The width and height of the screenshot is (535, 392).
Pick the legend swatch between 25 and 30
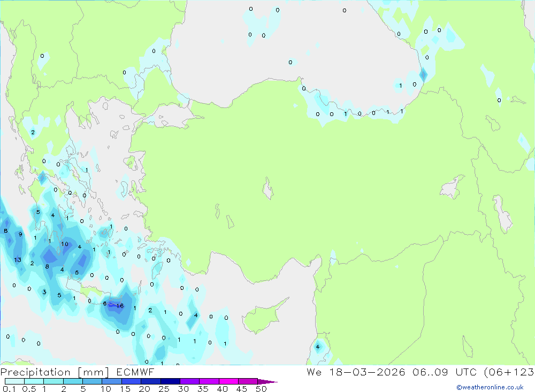click(x=170, y=381)
